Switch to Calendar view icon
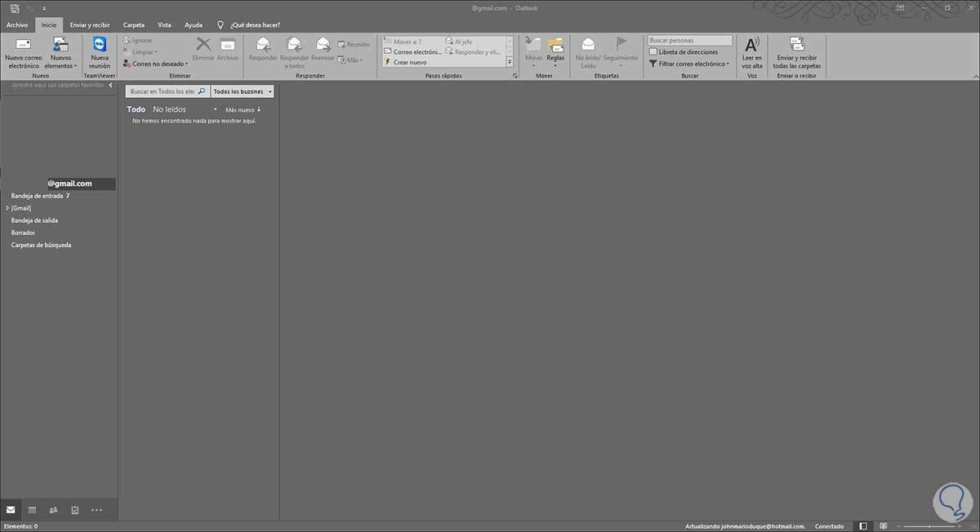 (32, 509)
